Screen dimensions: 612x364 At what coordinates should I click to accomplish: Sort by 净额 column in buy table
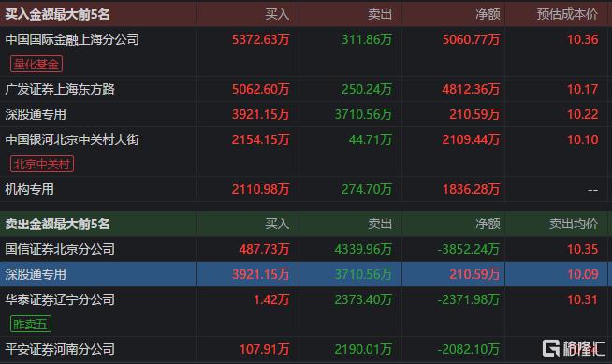click(x=488, y=14)
